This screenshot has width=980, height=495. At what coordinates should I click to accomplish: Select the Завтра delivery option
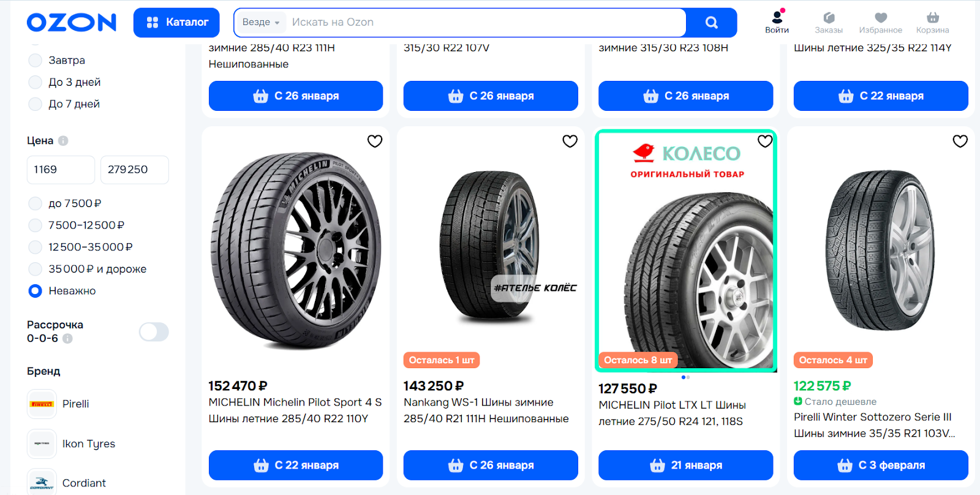click(x=36, y=60)
